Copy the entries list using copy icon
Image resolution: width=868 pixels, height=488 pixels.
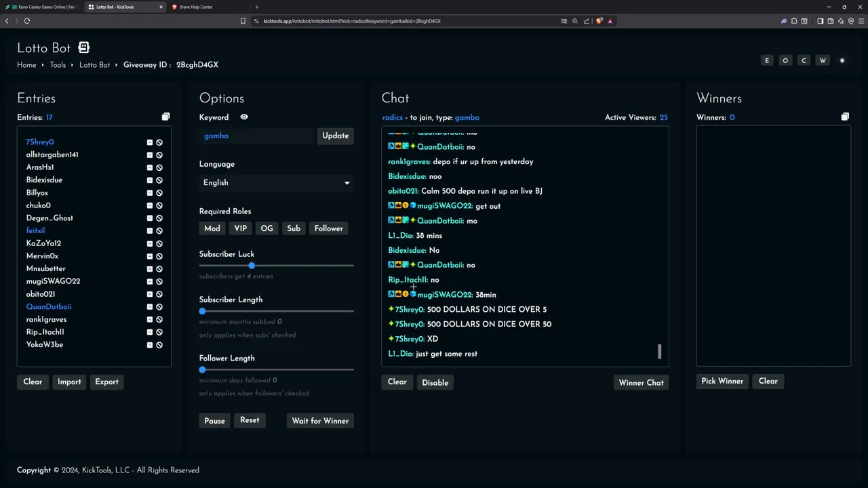pos(165,117)
